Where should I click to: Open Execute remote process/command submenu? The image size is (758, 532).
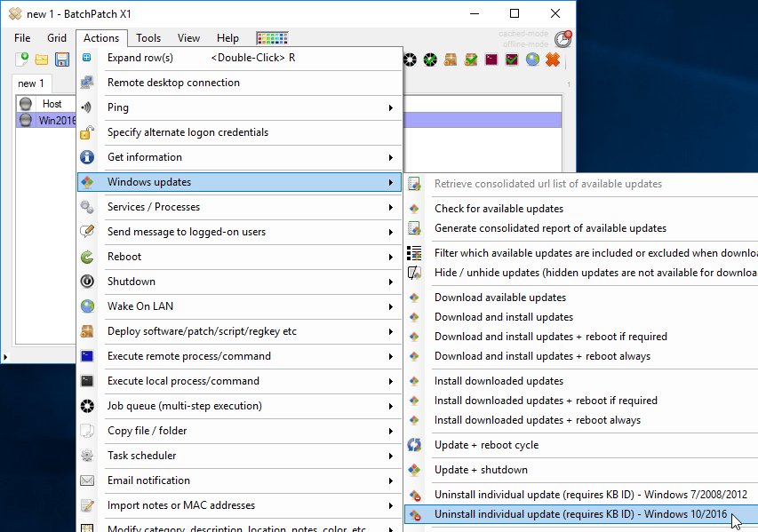[240, 356]
